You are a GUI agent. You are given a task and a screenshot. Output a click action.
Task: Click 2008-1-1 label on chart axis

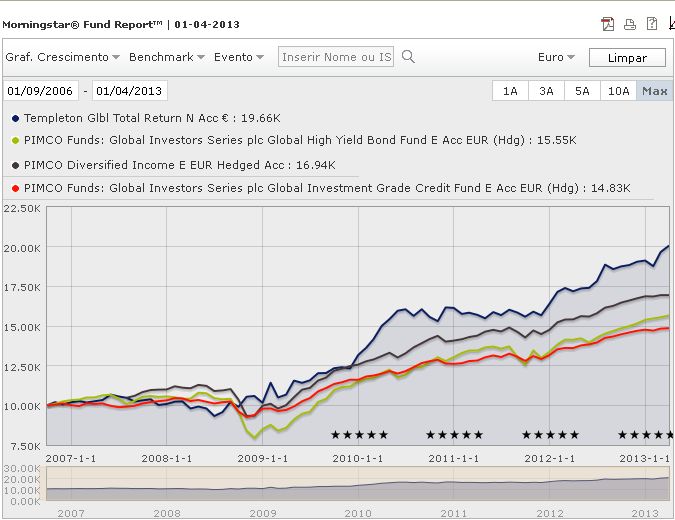[167, 458]
